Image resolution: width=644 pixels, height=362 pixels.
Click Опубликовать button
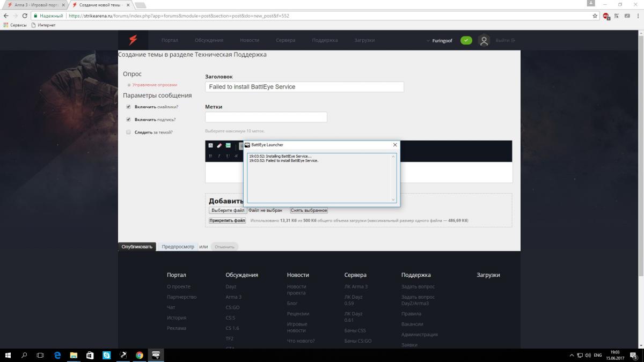(x=137, y=247)
